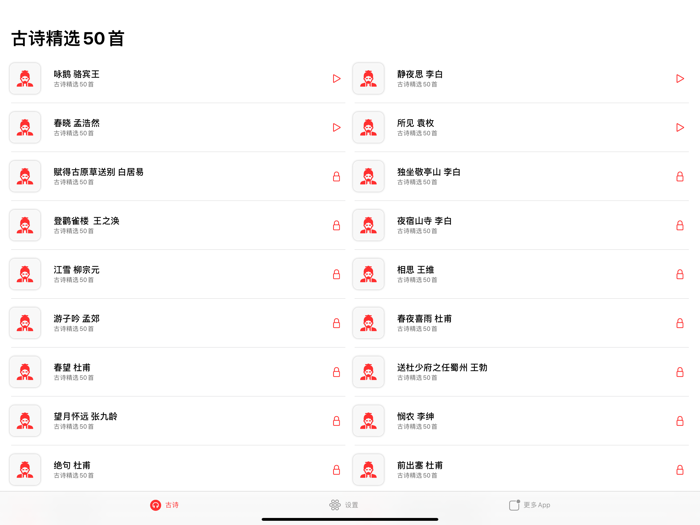
Task: Open poet avatar thumbnail for 春夜喜雨
Action: click(368, 323)
